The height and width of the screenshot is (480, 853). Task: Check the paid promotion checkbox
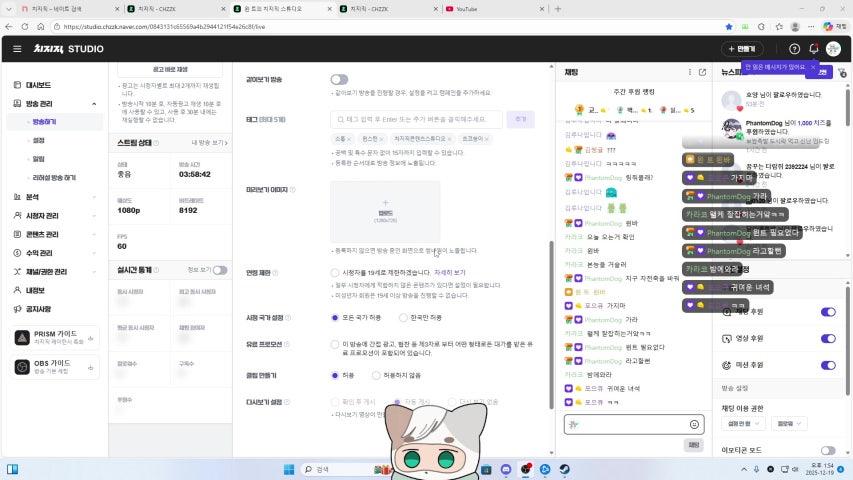335,344
